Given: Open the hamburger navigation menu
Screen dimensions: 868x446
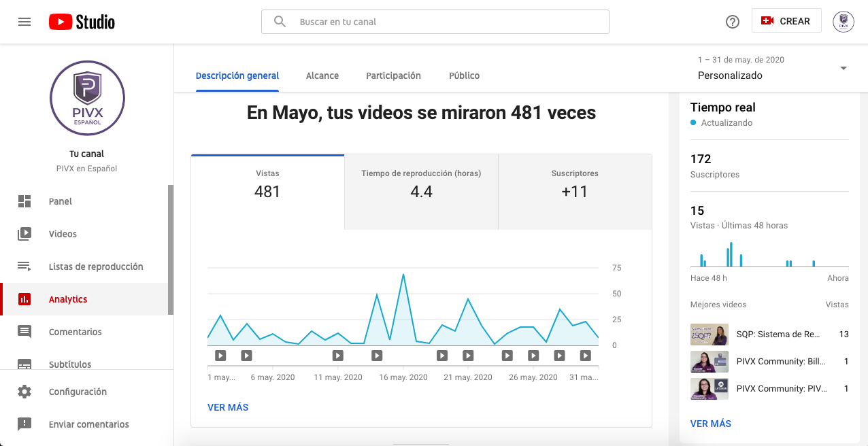Looking at the screenshot, I should pos(24,22).
